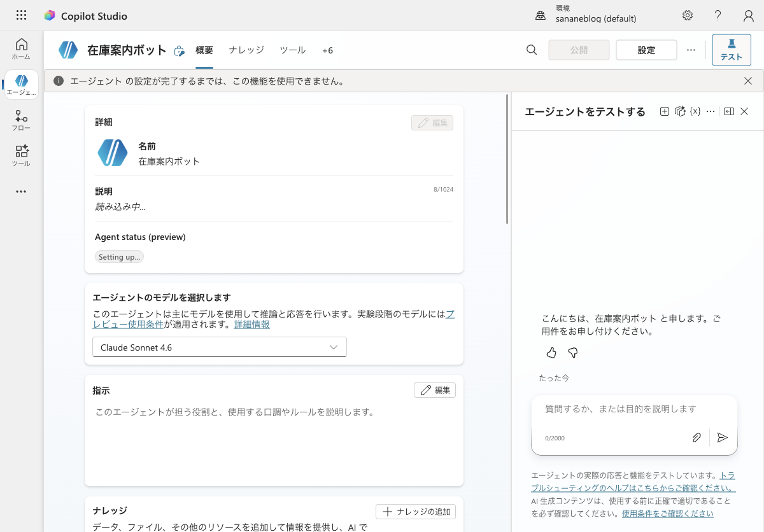Open the help question mark
Image resolution: width=764 pixels, height=532 pixels.
[x=718, y=15]
